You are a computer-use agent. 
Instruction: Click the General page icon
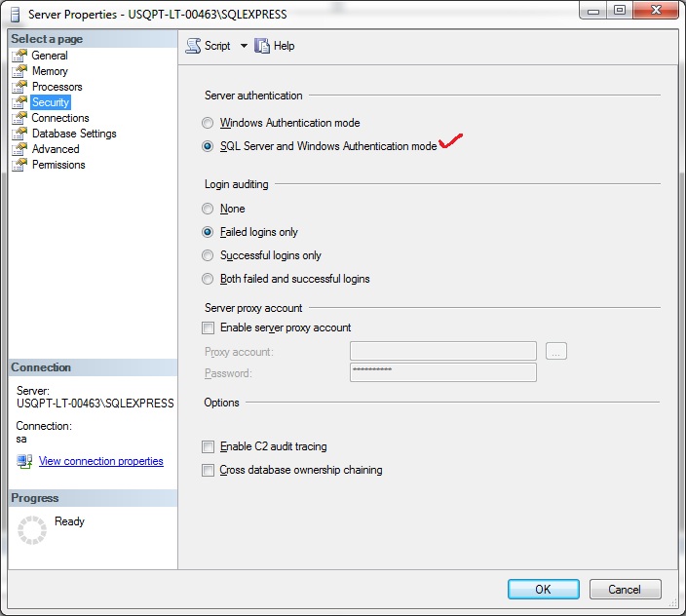click(x=19, y=56)
